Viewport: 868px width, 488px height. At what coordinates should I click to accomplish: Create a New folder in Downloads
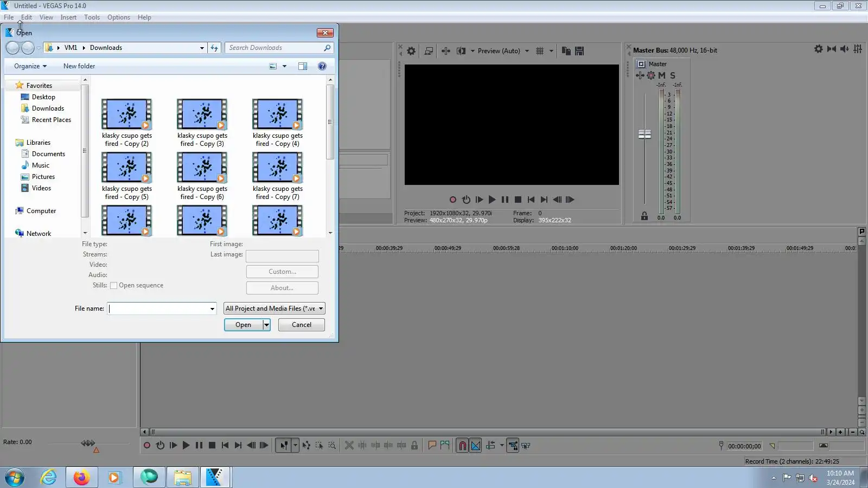79,66
